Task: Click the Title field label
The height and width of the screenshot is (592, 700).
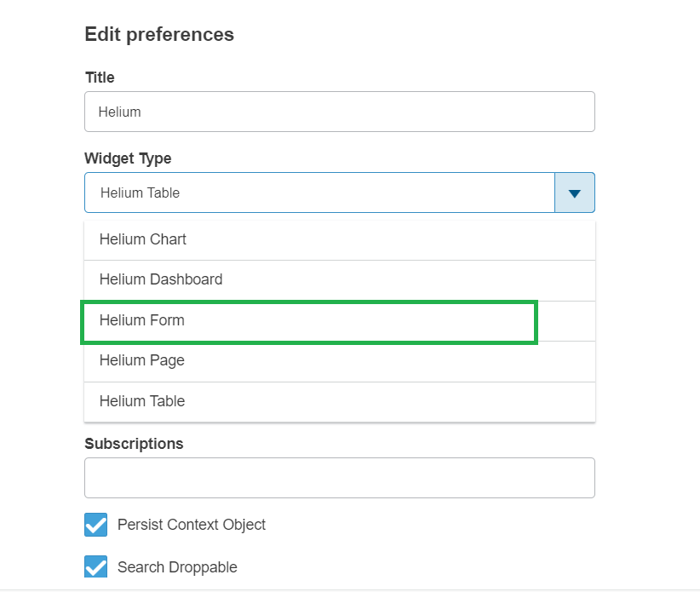Action: [x=100, y=78]
